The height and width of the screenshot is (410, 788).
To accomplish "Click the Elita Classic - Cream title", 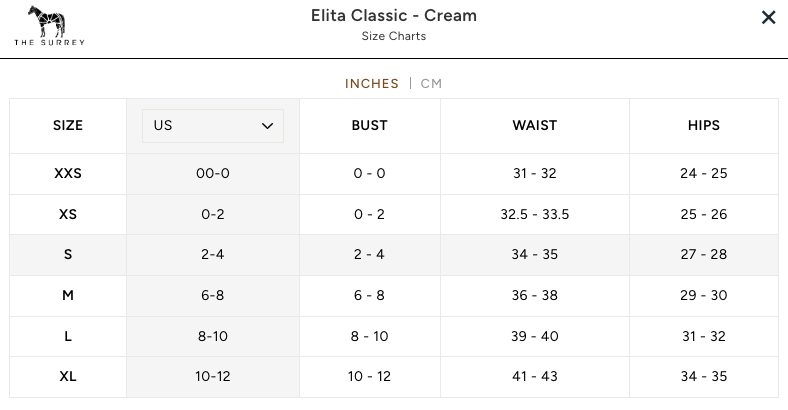I will [394, 16].
